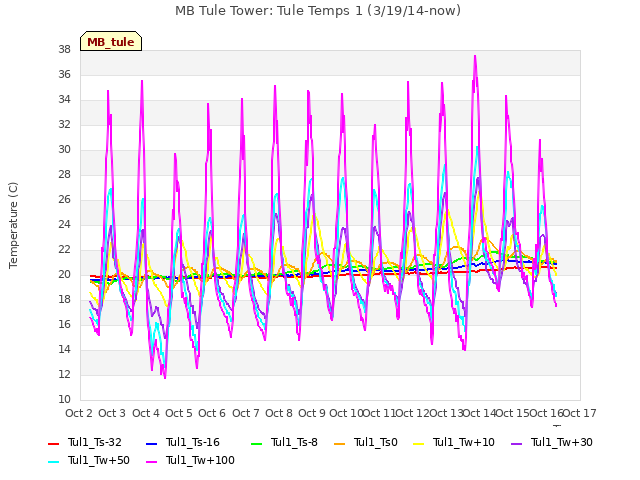This screenshot has width=640, height=480.
Task: Click the Temperature (C) axis label
Action: (13, 225)
